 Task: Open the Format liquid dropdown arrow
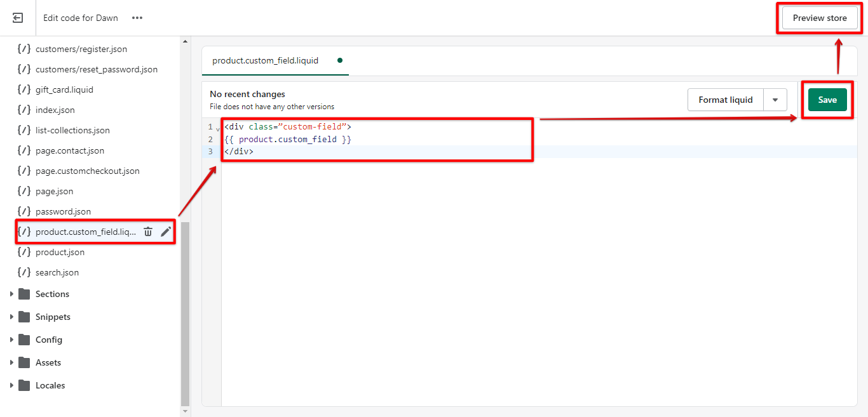click(775, 100)
